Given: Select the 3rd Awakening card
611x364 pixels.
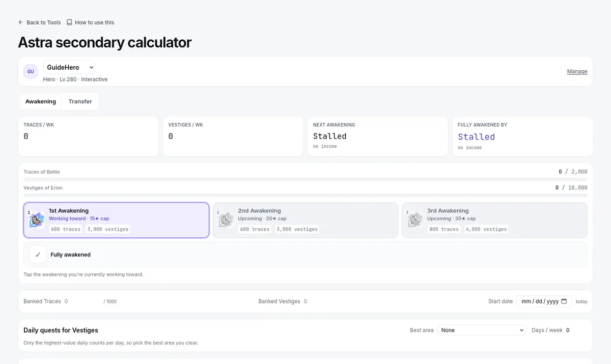Looking at the screenshot, I should pos(494,220).
